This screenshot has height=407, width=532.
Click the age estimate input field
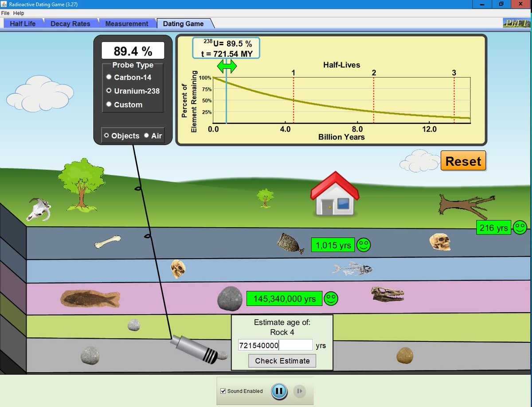click(x=275, y=345)
